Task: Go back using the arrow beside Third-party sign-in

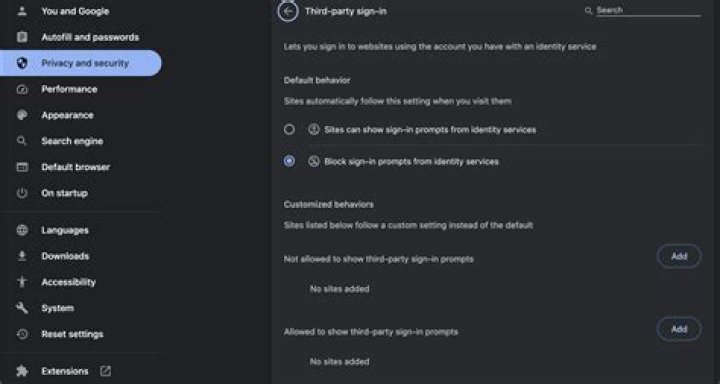Action: tap(288, 11)
